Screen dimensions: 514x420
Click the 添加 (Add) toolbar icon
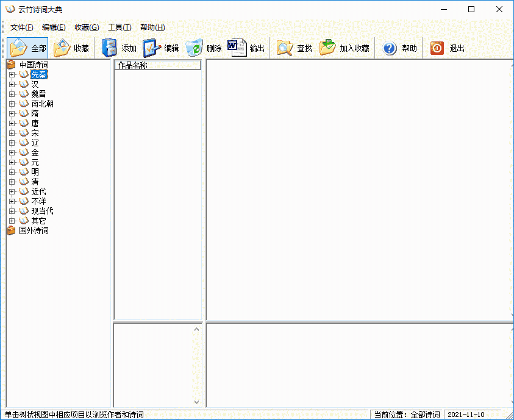(x=110, y=48)
